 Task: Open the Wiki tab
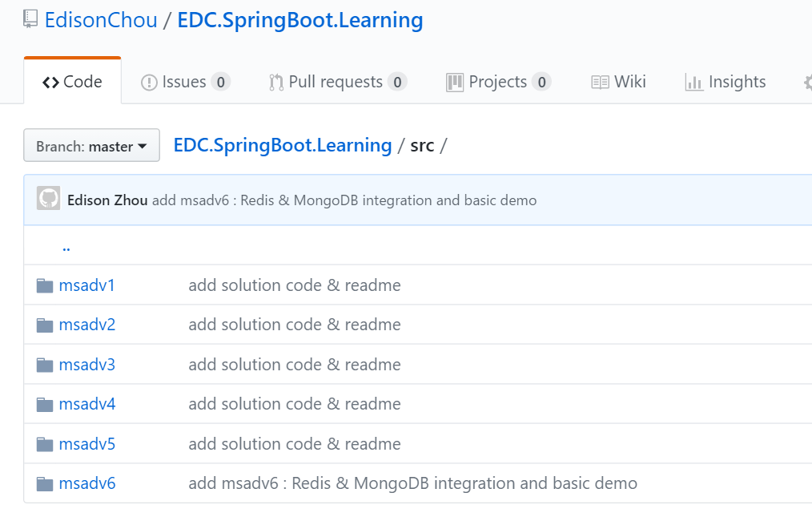coord(619,82)
